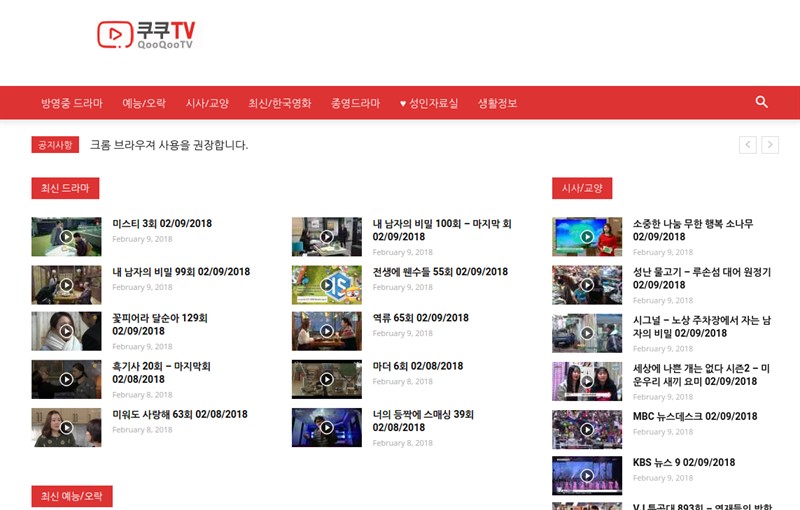Open link 미스티 3회 02/09/2018
Screen dimensions: 800x510
[162, 223]
